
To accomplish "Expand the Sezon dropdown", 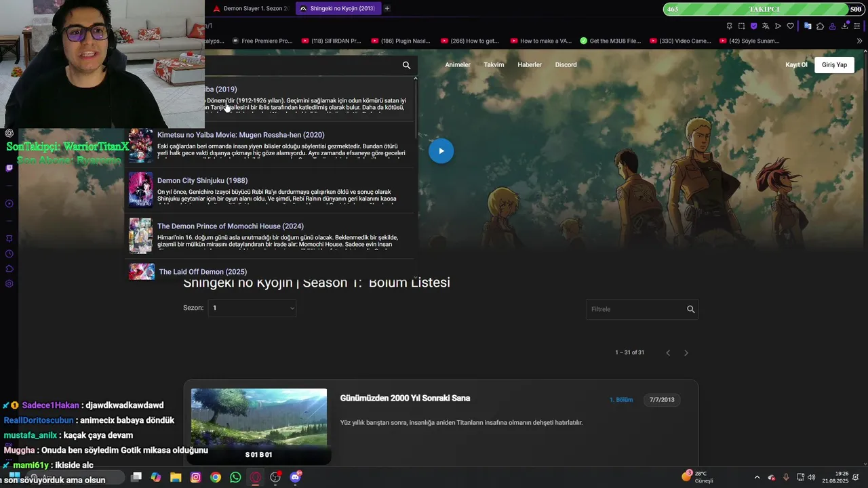I will point(252,308).
